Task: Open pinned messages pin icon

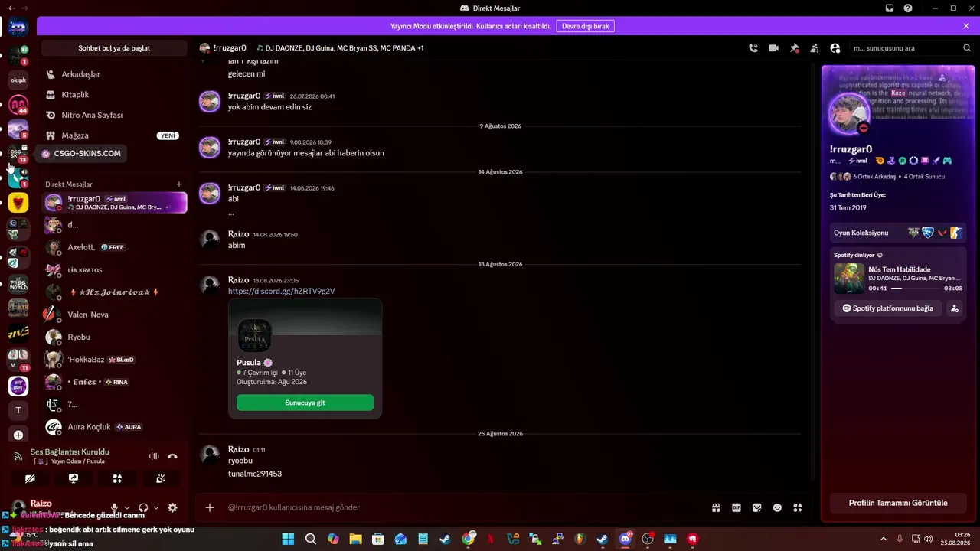Action: [x=795, y=48]
